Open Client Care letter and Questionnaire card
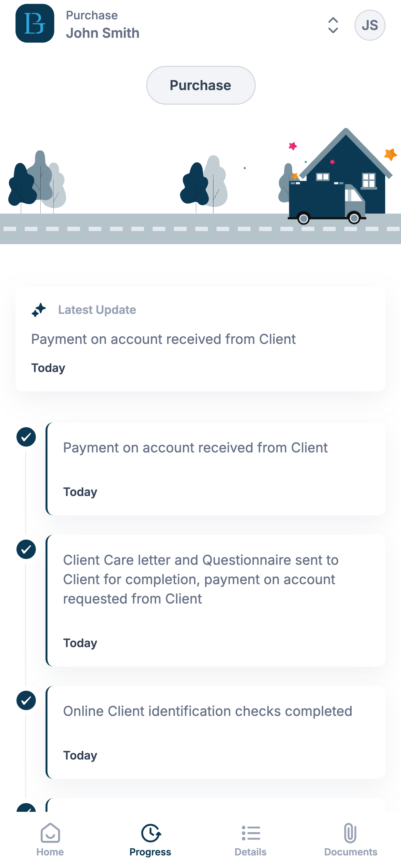Screen dimensions: 401x868 (x=216, y=600)
